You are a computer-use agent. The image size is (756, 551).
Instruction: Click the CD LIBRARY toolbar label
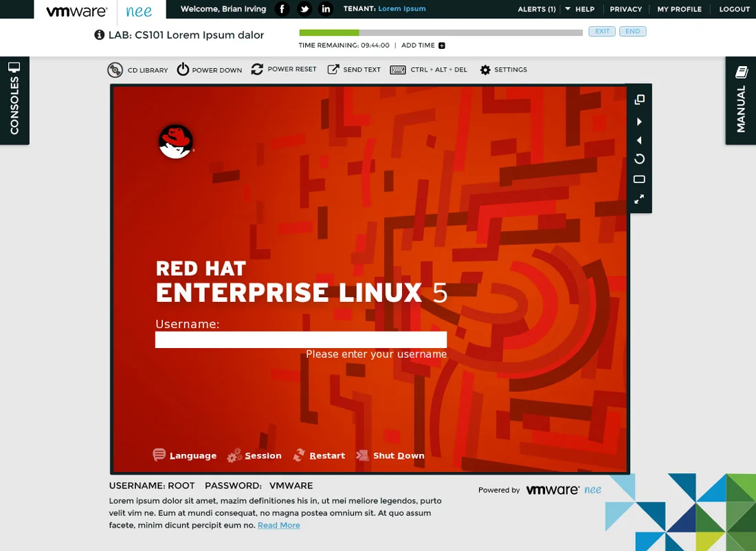(148, 70)
